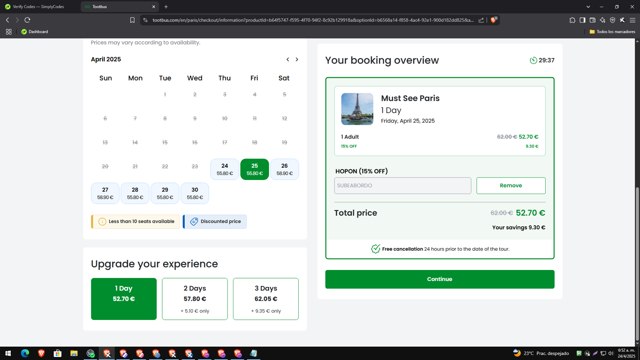Screen dimensions: 640x360
Task: Open the site information icon in the address bar
Action: pyautogui.click(x=145, y=20)
